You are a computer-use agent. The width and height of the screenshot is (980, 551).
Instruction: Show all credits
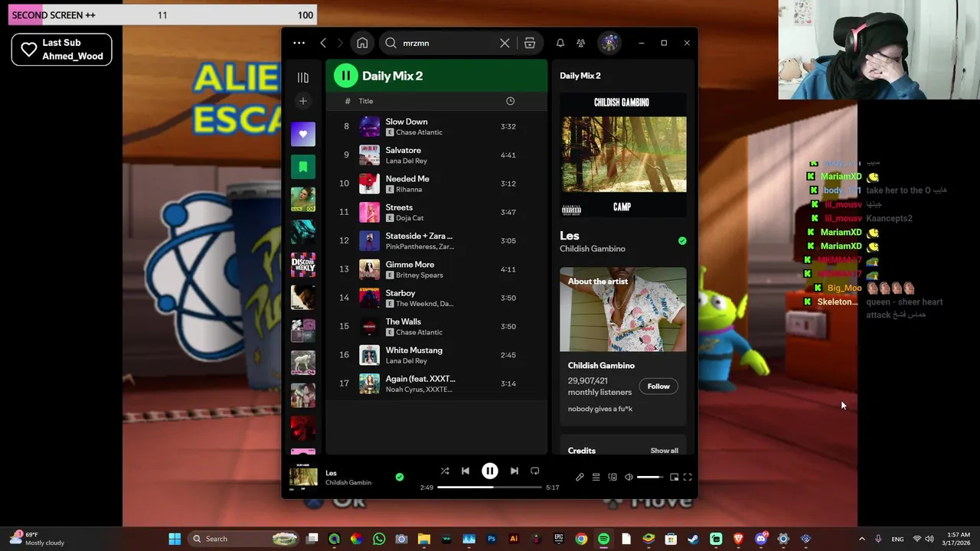[x=664, y=451]
